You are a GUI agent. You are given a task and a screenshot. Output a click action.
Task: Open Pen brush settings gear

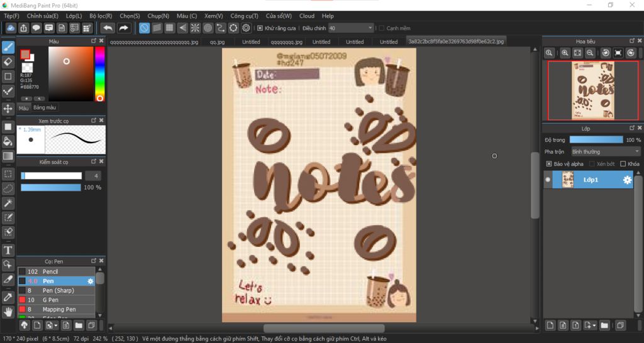click(91, 281)
